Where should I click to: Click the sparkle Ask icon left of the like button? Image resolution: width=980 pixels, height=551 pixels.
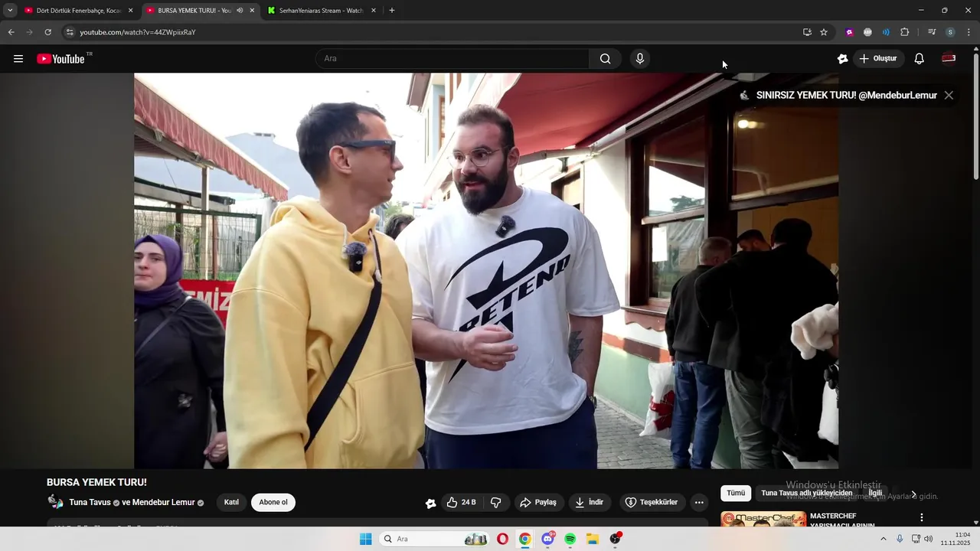pyautogui.click(x=430, y=503)
